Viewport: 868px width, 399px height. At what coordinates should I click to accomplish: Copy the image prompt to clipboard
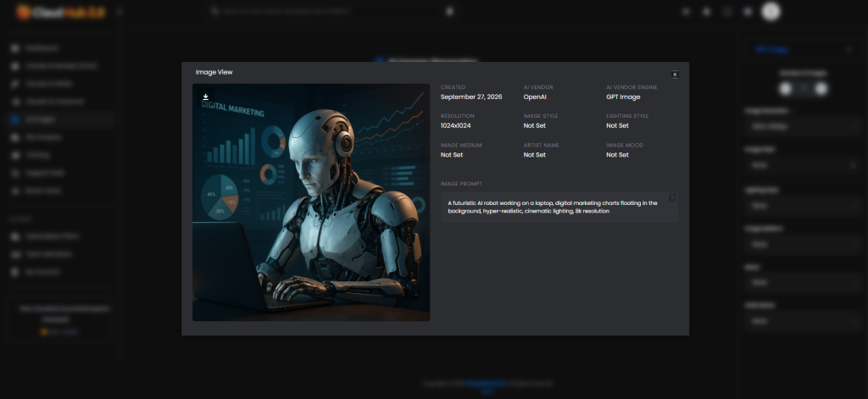tap(672, 197)
